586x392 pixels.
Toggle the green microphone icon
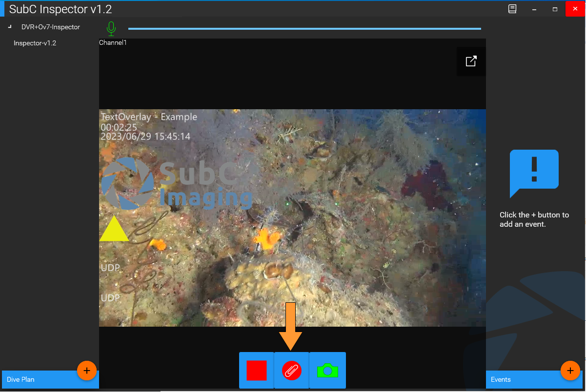click(x=111, y=29)
